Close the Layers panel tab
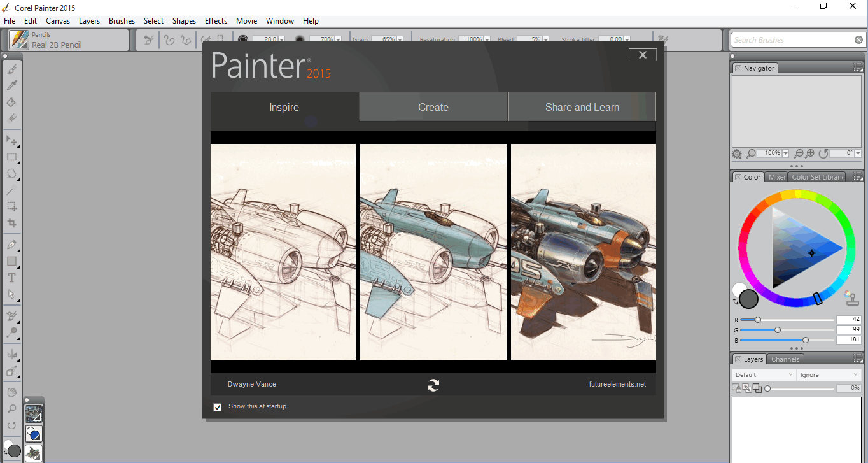The height and width of the screenshot is (463, 868). (738, 359)
